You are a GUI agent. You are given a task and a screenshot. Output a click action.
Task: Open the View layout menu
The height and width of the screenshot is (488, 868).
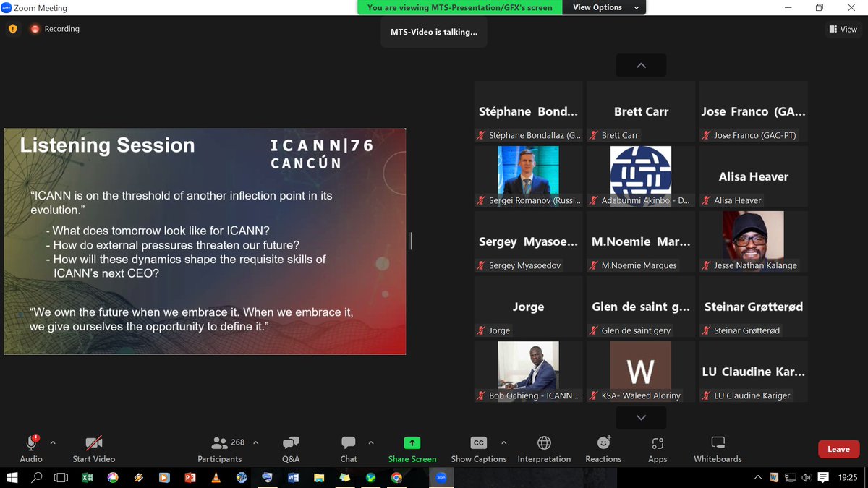[843, 29]
